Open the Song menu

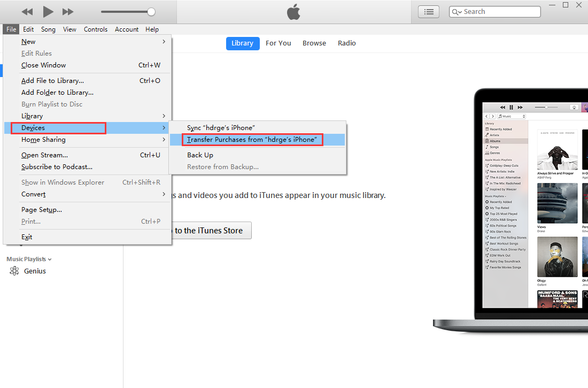48,29
